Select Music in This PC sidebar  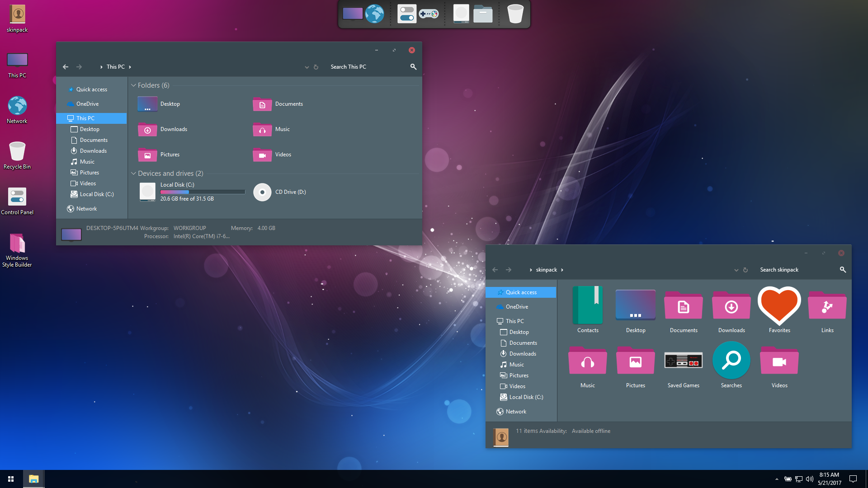[x=87, y=162]
